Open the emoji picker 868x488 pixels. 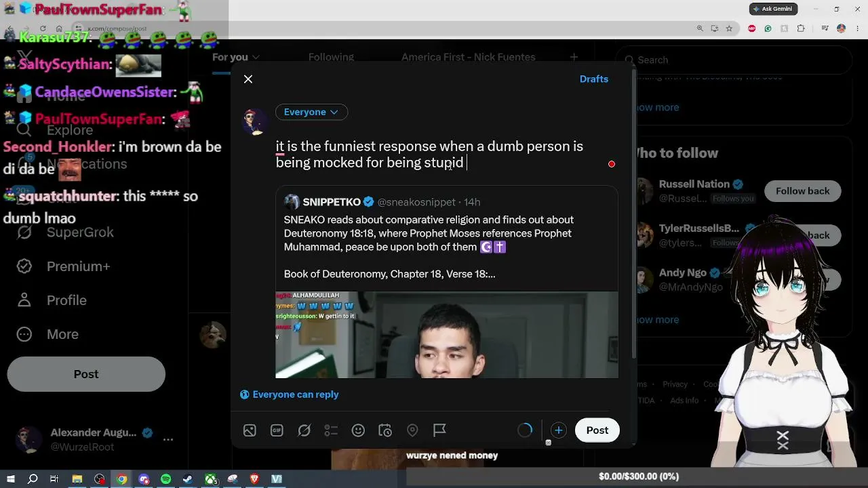click(x=358, y=430)
